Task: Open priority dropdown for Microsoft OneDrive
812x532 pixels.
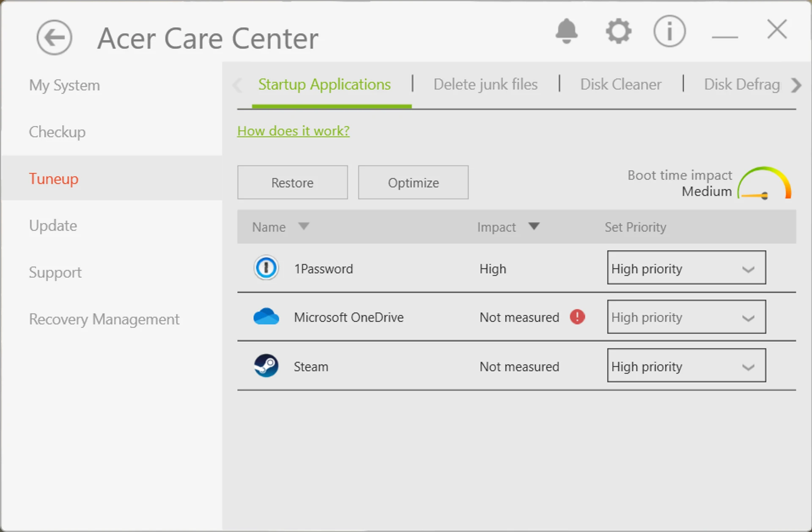Action: 686,317
